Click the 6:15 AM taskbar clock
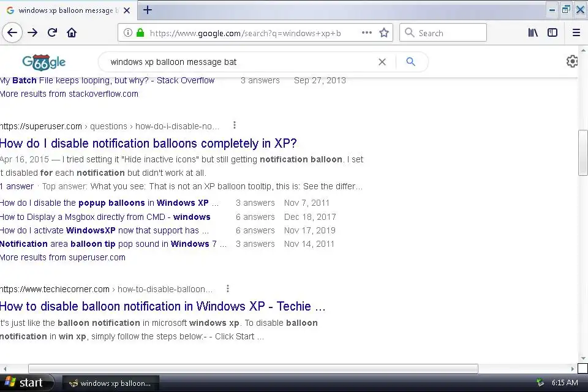Screen dimensions: 588x392 click(x=564, y=383)
